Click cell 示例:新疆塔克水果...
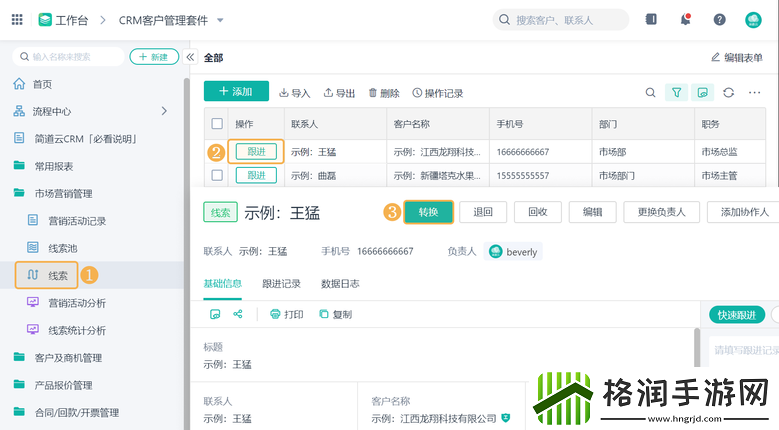Viewport: 779px width, 430px height. (437, 176)
